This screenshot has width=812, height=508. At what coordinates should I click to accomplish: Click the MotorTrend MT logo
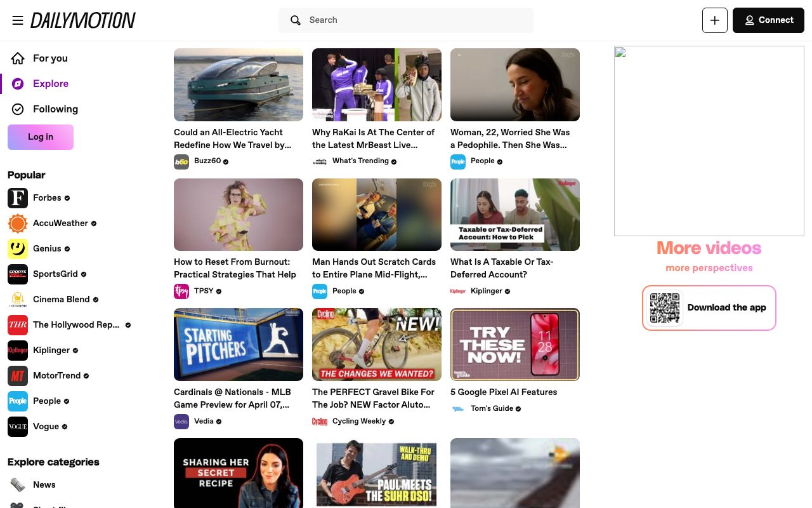pyautogui.click(x=18, y=376)
